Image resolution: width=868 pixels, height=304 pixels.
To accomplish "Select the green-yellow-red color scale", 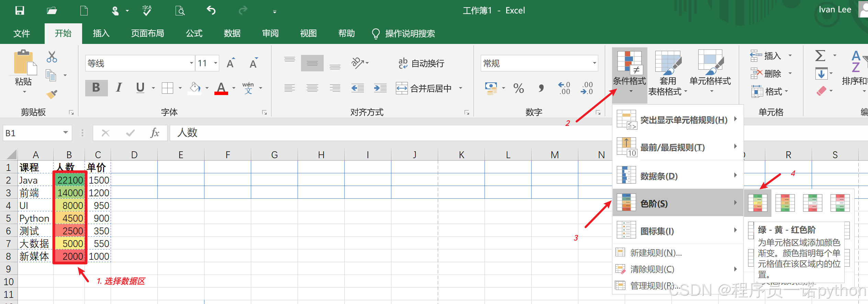I will pyautogui.click(x=757, y=203).
